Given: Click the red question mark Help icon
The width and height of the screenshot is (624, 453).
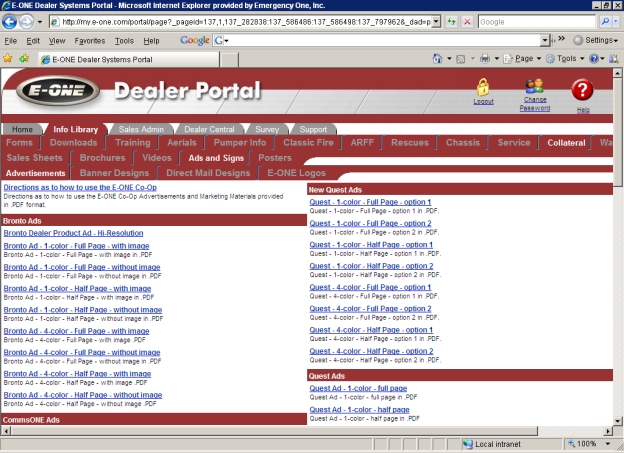Looking at the screenshot, I should click(x=582, y=90).
